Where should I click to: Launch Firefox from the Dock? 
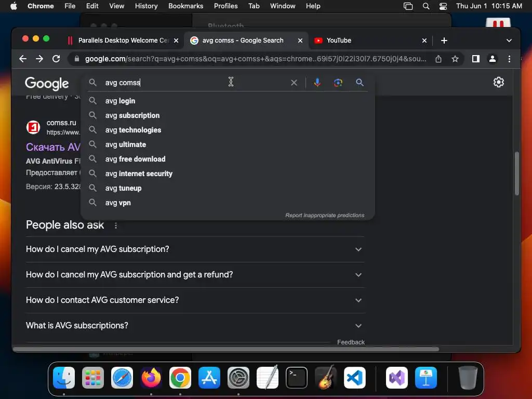pyautogui.click(x=151, y=378)
